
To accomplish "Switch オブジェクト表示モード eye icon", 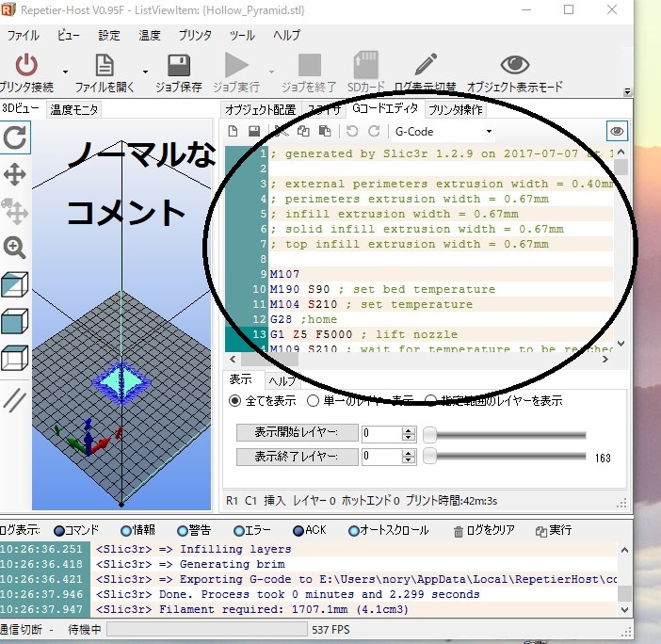I will [515, 64].
